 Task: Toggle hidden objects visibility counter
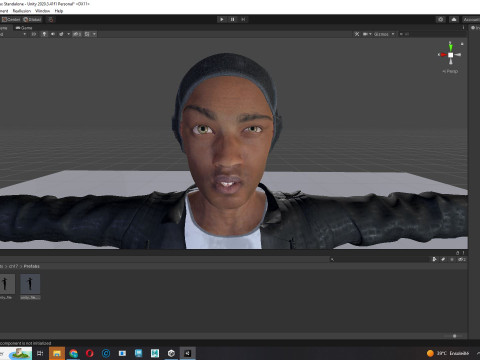77,34
